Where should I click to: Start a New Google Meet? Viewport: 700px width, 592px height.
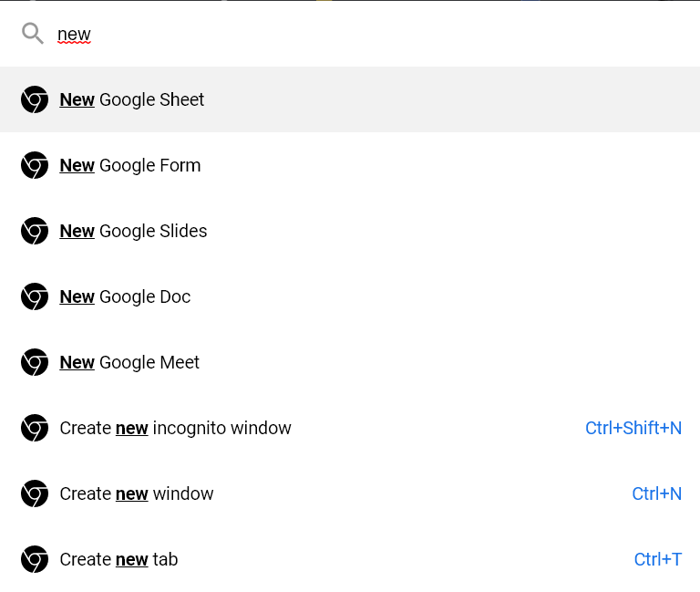tap(350, 362)
